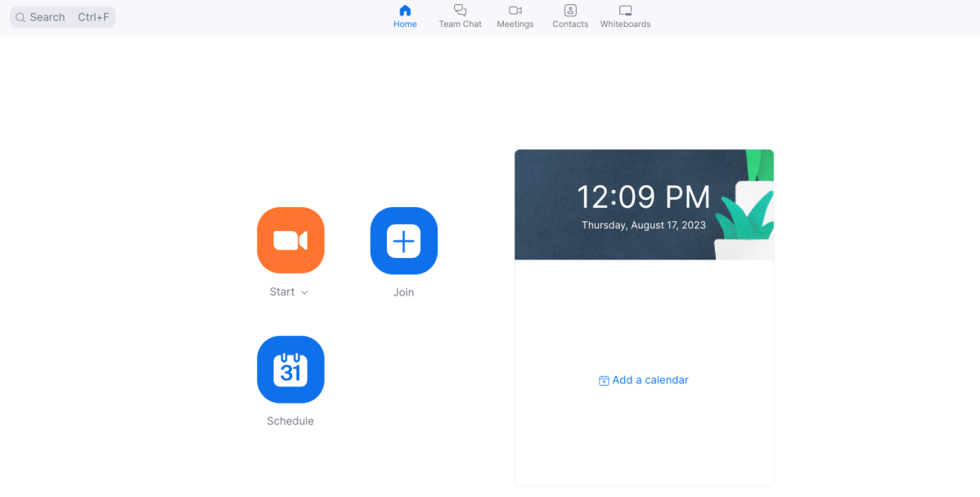Click the orange Start meeting camera icon
This screenshot has width=980, height=497.
(x=290, y=241)
